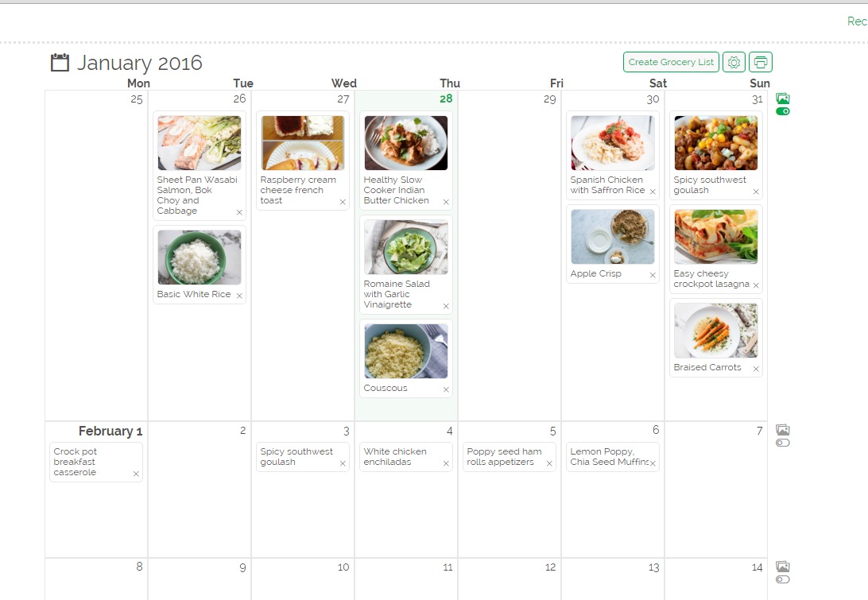Click Sheet Pan Wasabi Salmon image
The image size is (868, 600).
tap(199, 143)
